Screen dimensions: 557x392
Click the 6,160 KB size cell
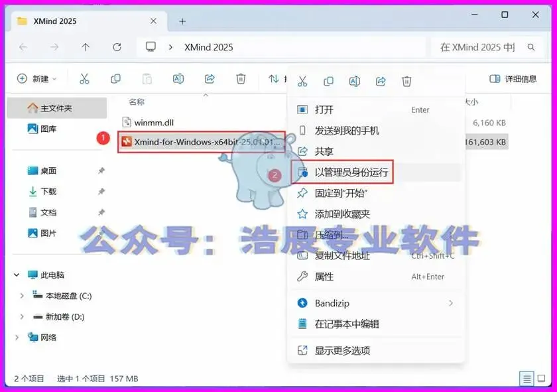pos(489,123)
